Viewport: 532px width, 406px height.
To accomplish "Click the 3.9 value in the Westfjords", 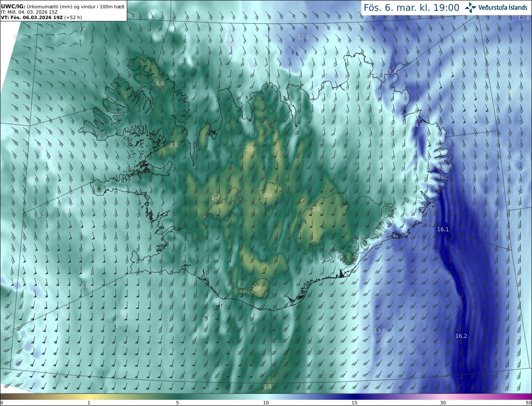I will point(160,83).
